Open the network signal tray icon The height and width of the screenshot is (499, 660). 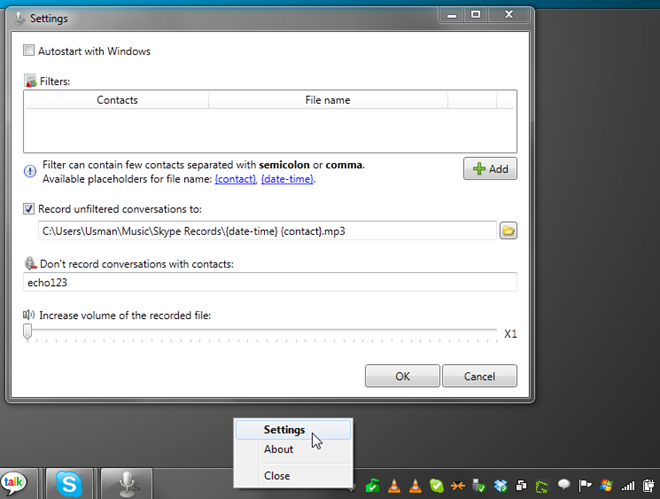pos(628,486)
